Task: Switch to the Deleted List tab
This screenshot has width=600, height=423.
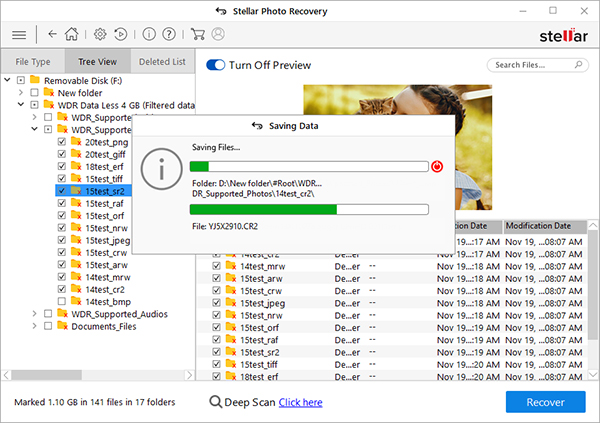Action: tap(162, 61)
